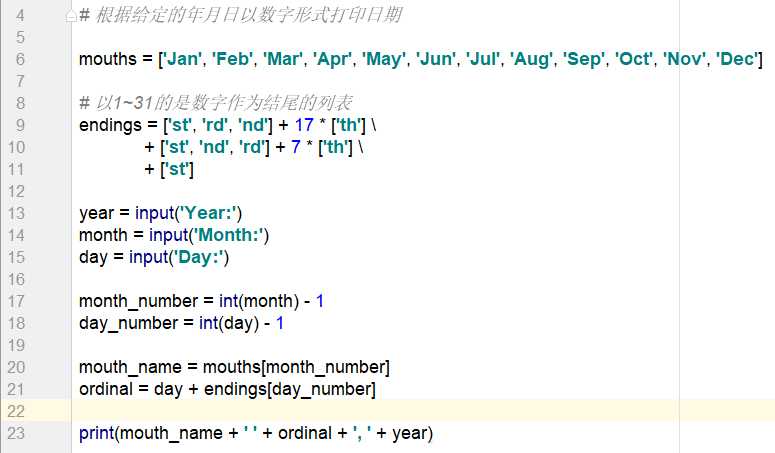Click the ', ' string literal on line 23
The width and height of the screenshot is (775, 453).
pyautogui.click(x=362, y=433)
